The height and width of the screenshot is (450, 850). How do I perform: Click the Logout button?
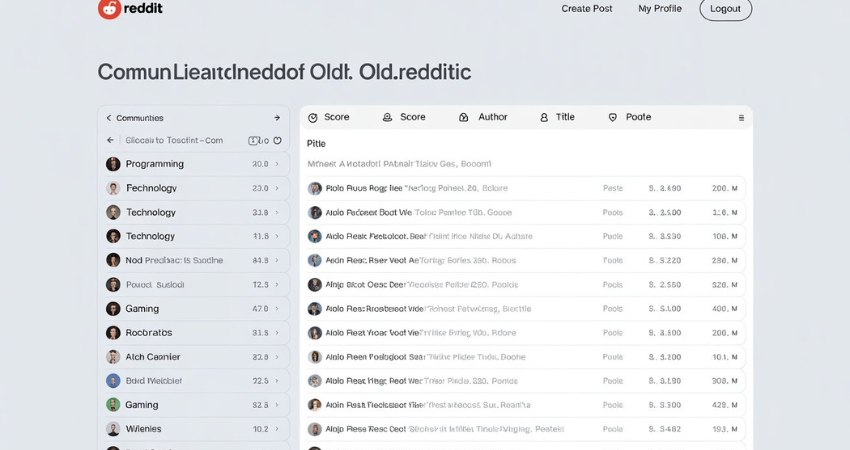point(725,9)
